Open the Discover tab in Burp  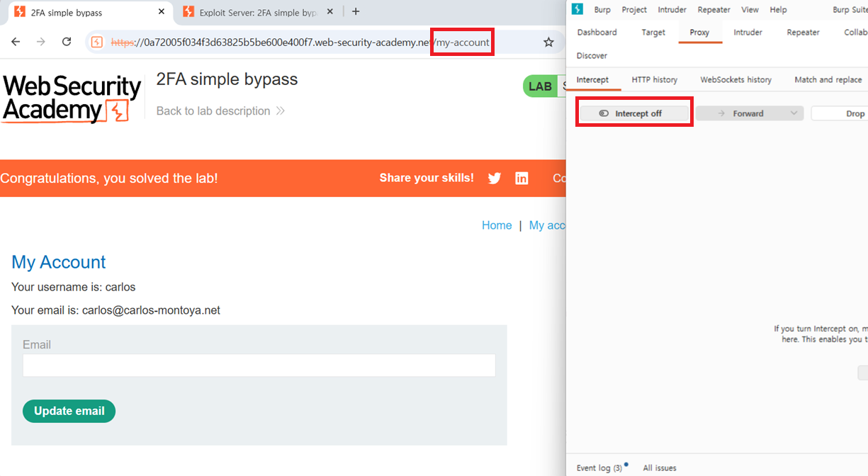(x=592, y=56)
